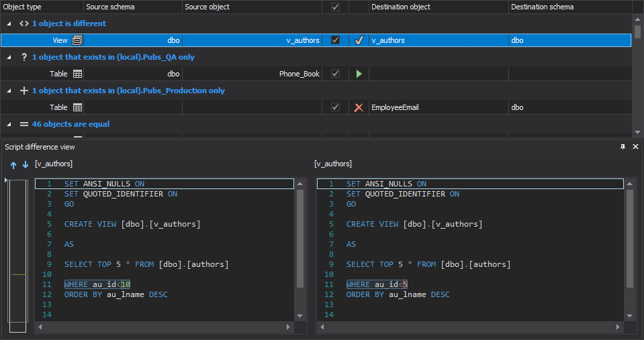The width and height of the screenshot is (644, 340).
Task: Collapse the '46 objects are equal' group
Action: tap(9, 124)
